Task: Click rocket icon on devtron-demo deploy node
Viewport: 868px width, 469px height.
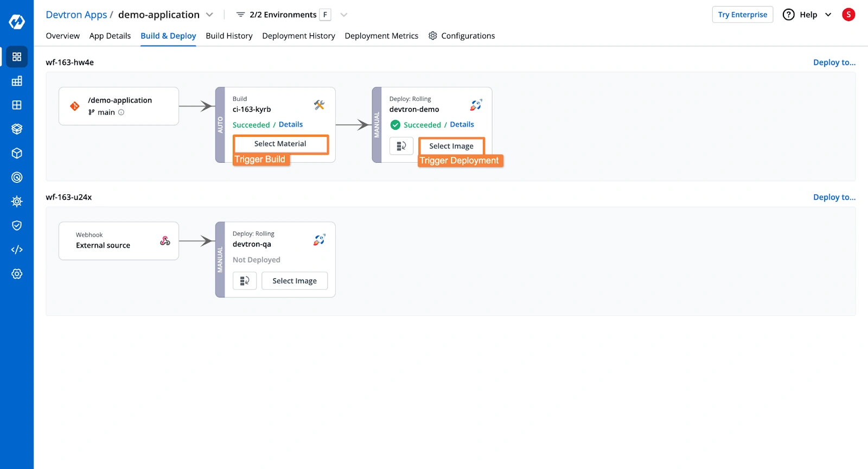Action: (476, 105)
